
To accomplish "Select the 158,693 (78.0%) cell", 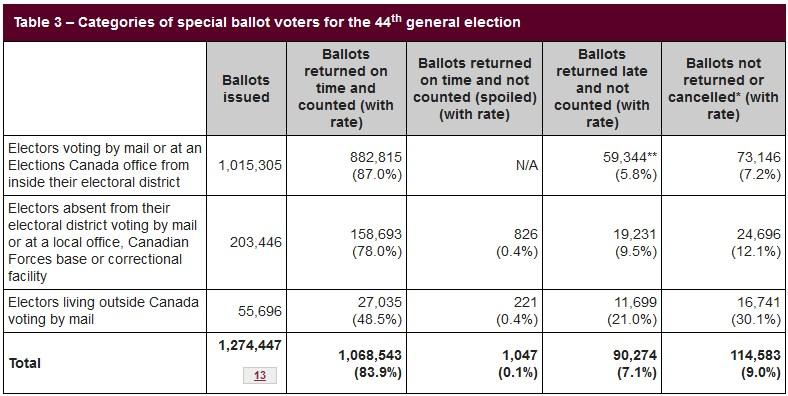I will 346,242.
